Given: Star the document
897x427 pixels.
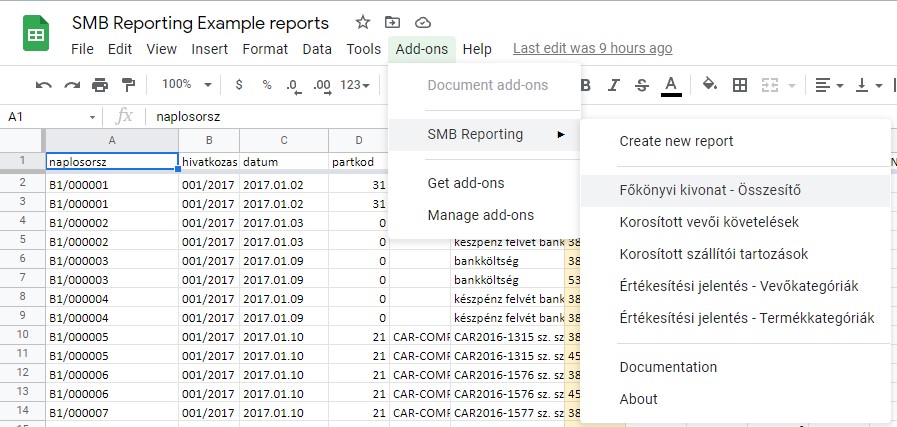Looking at the screenshot, I should click(x=363, y=22).
